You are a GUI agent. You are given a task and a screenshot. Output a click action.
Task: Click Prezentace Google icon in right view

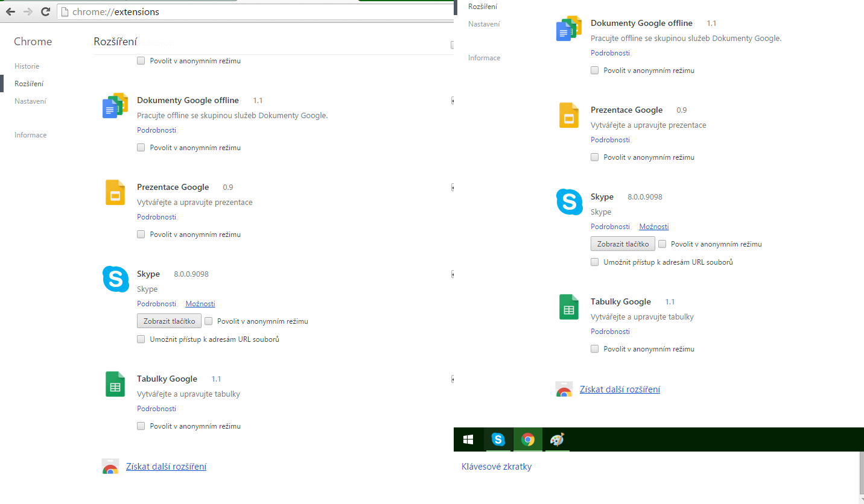[569, 115]
